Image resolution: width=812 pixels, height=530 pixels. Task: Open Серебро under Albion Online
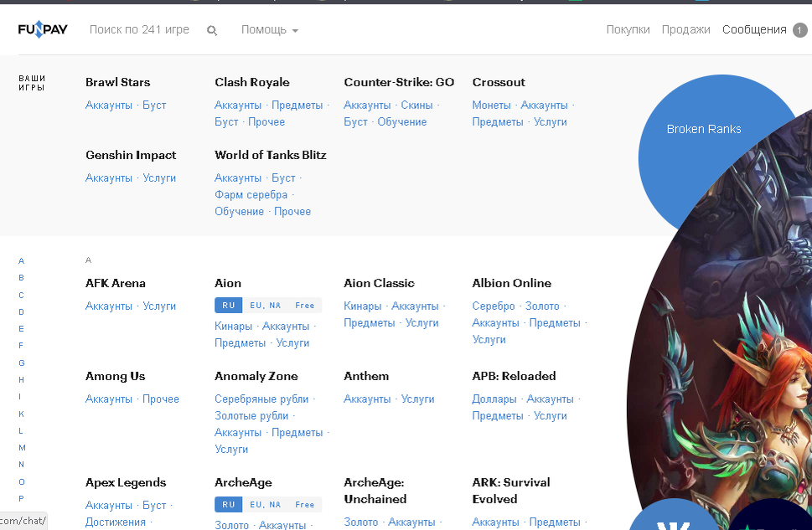click(x=494, y=306)
